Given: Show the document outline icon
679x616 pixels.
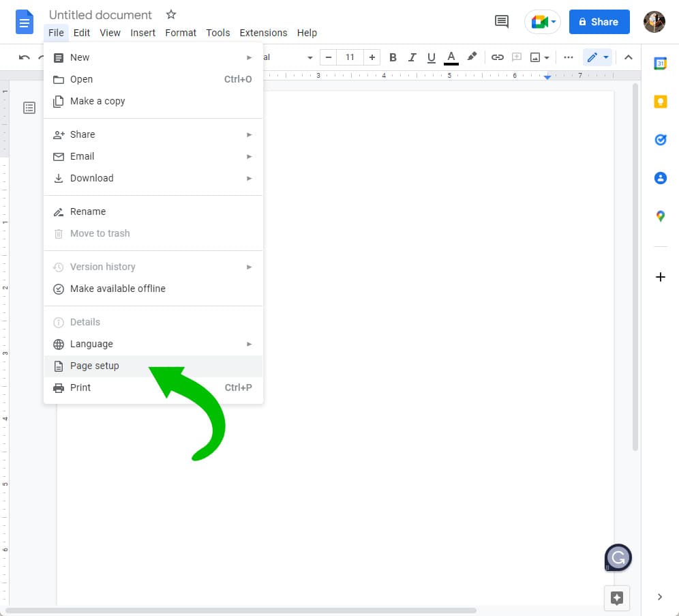Looking at the screenshot, I should click(x=29, y=108).
